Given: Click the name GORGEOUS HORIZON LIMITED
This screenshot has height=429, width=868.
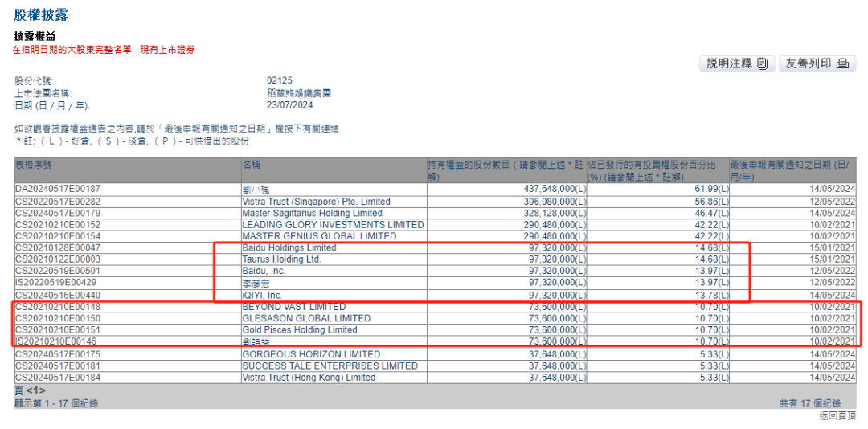Looking at the screenshot, I should click(311, 354).
